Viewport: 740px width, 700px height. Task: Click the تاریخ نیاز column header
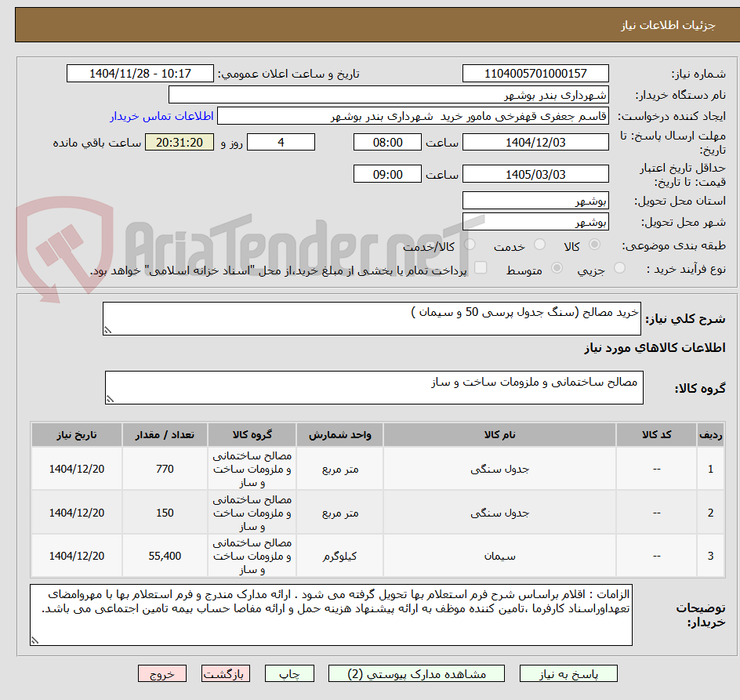pyautogui.click(x=77, y=435)
